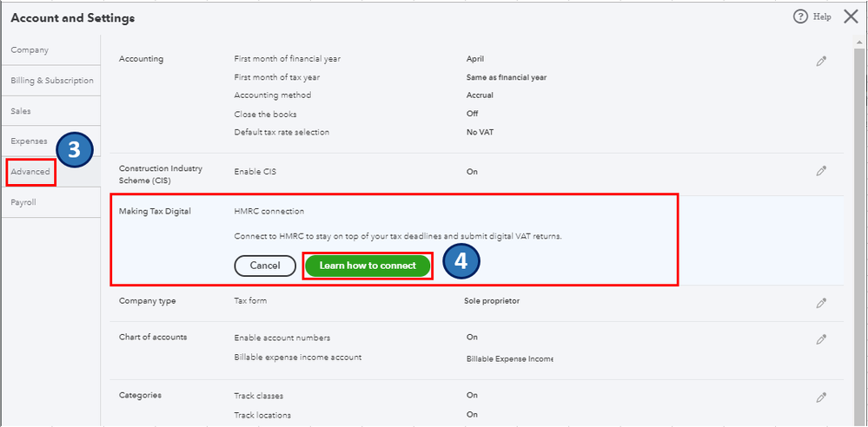The width and height of the screenshot is (868, 427).
Task: Click the settings panel vertical scrollbar
Action: (859, 217)
